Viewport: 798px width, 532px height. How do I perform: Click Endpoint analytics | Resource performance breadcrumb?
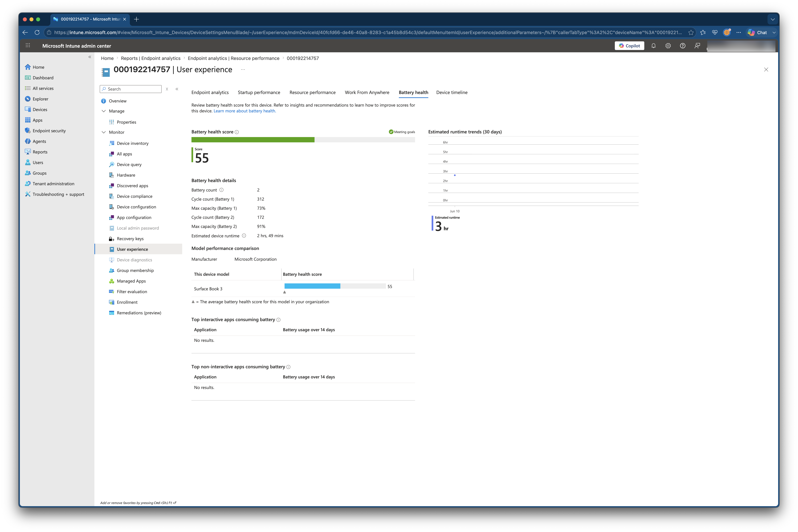[234, 58]
